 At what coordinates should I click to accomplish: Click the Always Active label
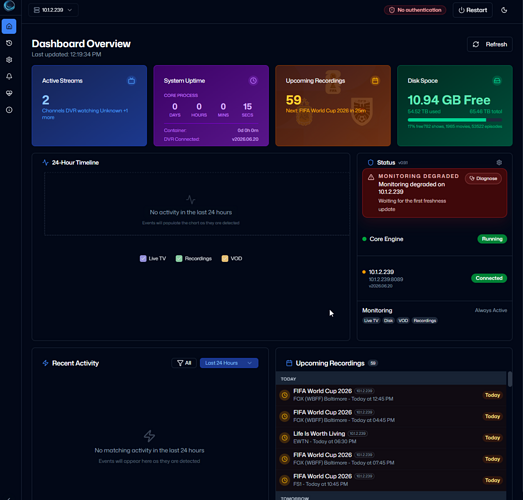(491, 310)
